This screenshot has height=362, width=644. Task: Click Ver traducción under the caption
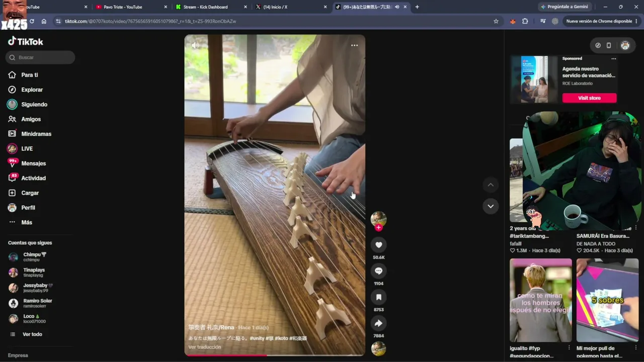tap(205, 347)
